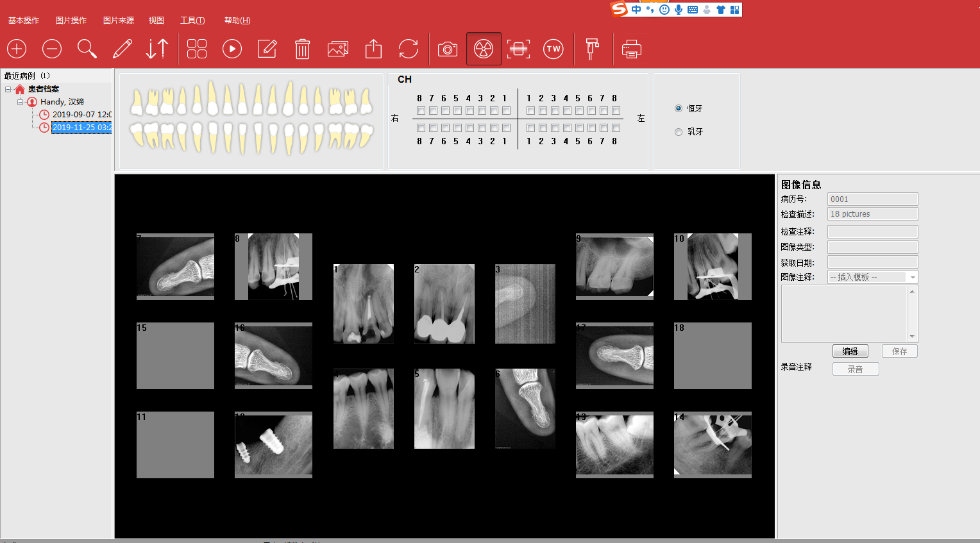Screen dimensions: 980x543
Task: Click the 图像类型 field
Action: [873, 247]
